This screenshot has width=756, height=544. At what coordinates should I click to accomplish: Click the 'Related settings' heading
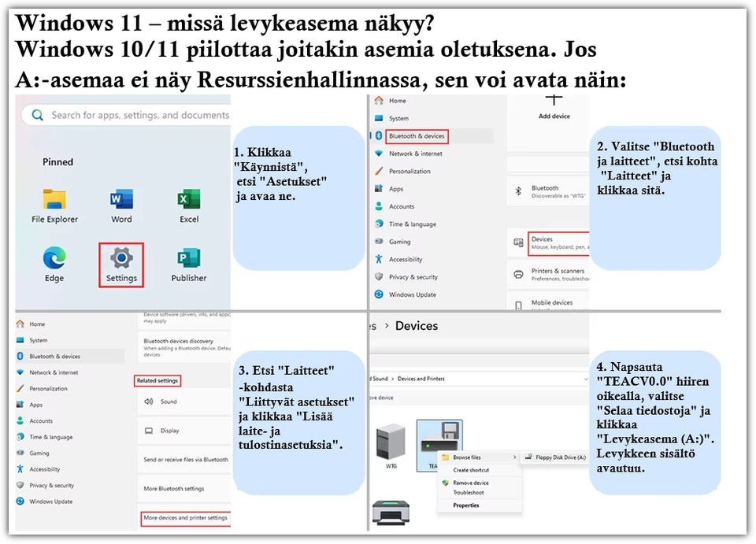click(157, 381)
